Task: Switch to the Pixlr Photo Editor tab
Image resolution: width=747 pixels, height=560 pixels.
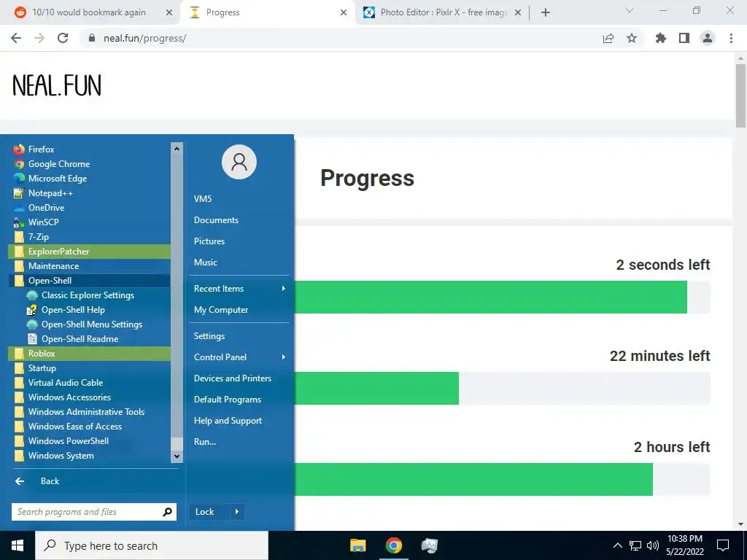Action: (443, 12)
